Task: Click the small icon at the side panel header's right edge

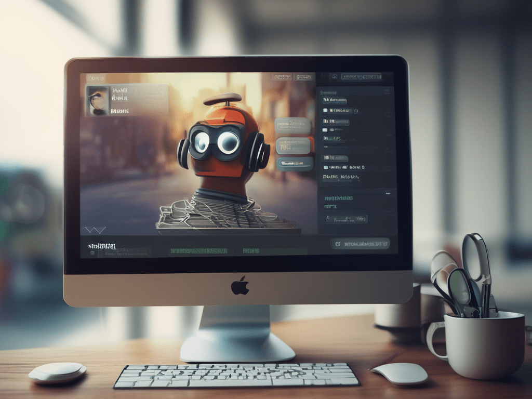Action: [386, 91]
